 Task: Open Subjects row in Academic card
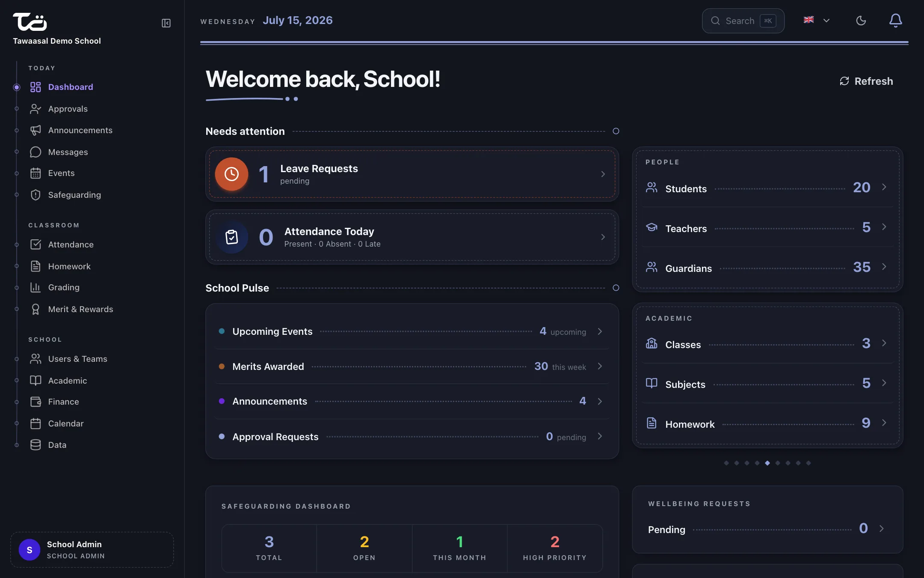point(767,384)
